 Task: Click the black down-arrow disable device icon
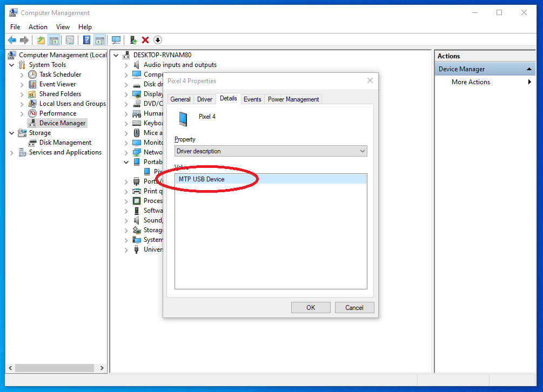click(158, 40)
